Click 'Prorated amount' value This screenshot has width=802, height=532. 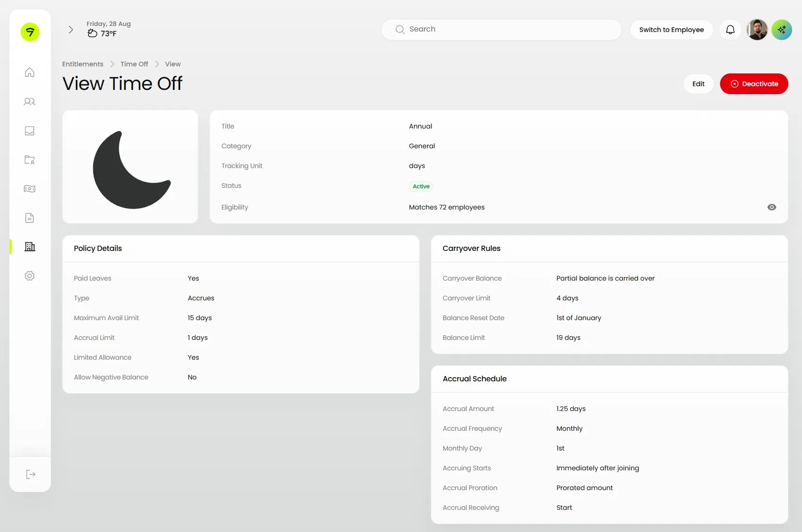tap(584, 488)
